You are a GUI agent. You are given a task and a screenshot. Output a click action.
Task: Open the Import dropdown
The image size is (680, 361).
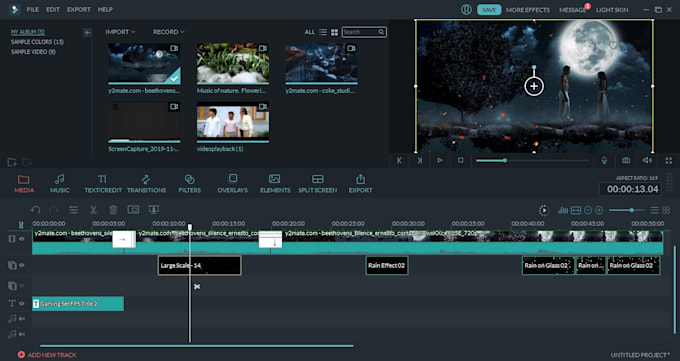click(120, 32)
